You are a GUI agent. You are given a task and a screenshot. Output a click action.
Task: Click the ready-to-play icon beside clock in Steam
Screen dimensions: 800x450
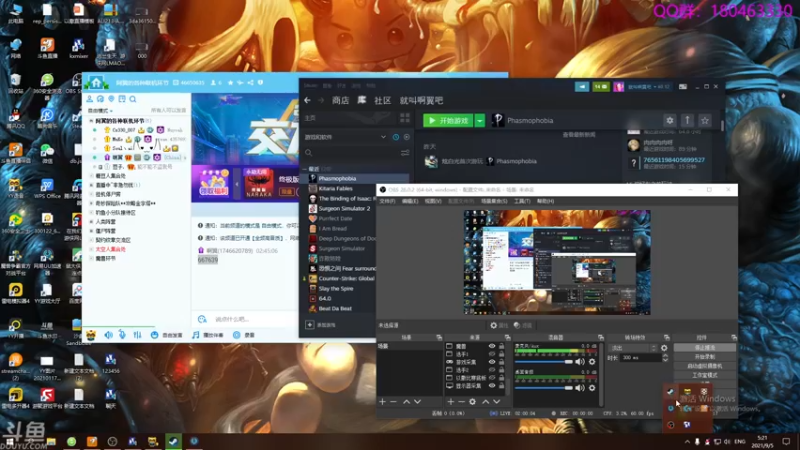pos(407,137)
